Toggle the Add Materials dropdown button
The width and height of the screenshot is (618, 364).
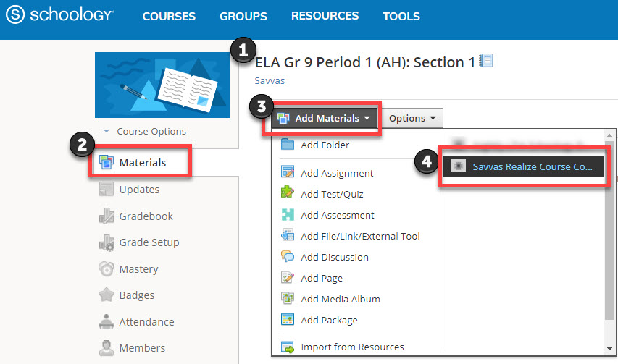tap(324, 118)
